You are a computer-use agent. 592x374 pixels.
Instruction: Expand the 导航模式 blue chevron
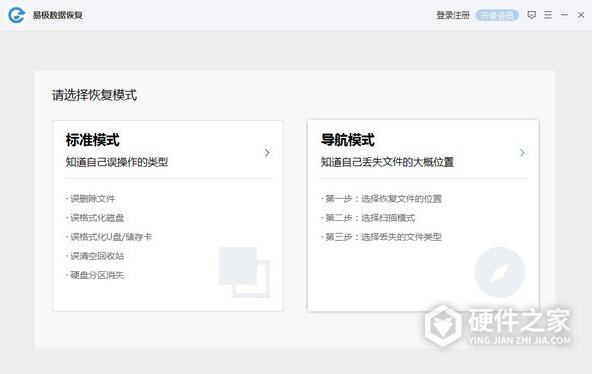point(522,153)
